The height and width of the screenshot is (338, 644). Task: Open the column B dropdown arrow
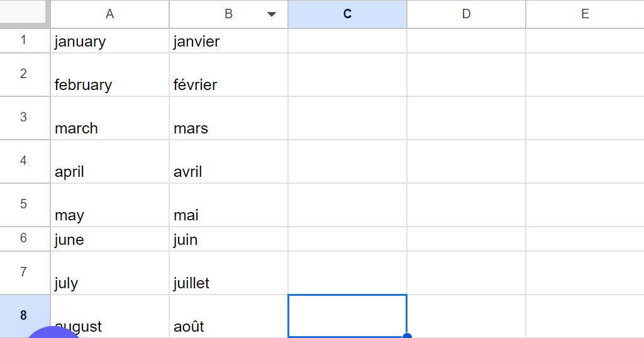click(271, 14)
